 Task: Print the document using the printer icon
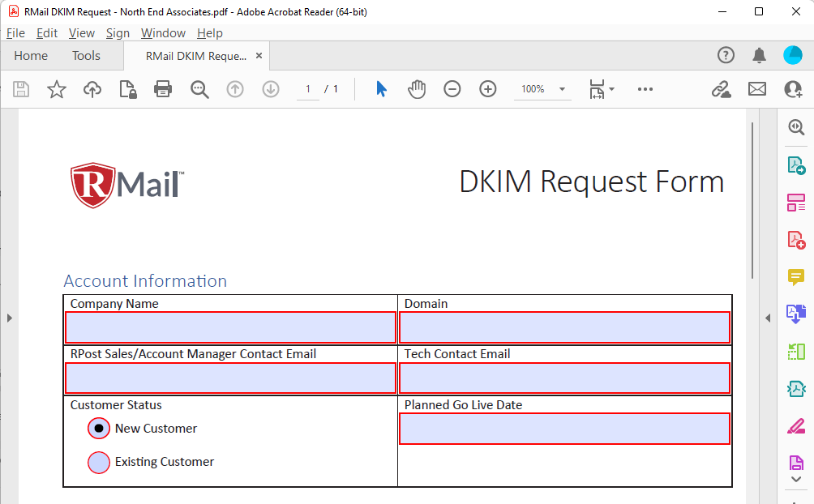coord(163,89)
